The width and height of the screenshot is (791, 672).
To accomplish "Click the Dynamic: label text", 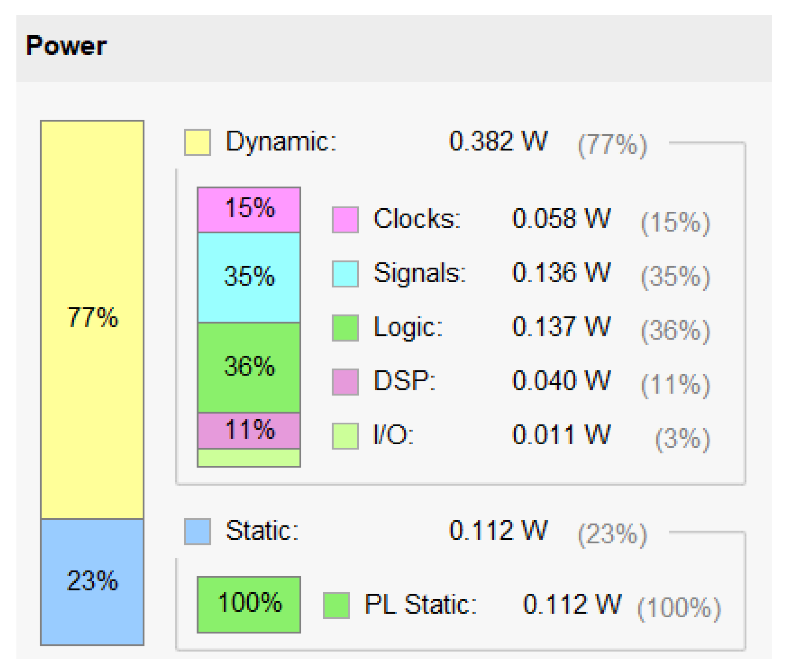I will (x=281, y=142).
